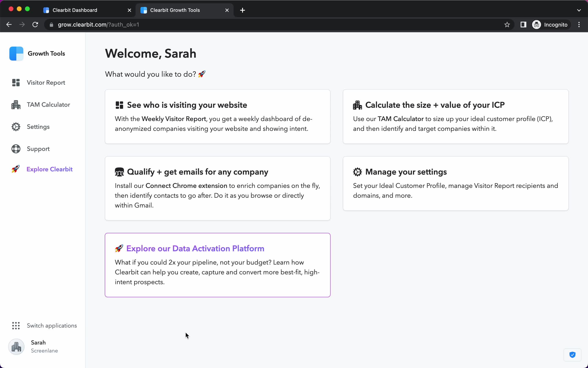The height and width of the screenshot is (368, 588).
Task: Click the building icon in the ICP card
Action: [x=357, y=105]
